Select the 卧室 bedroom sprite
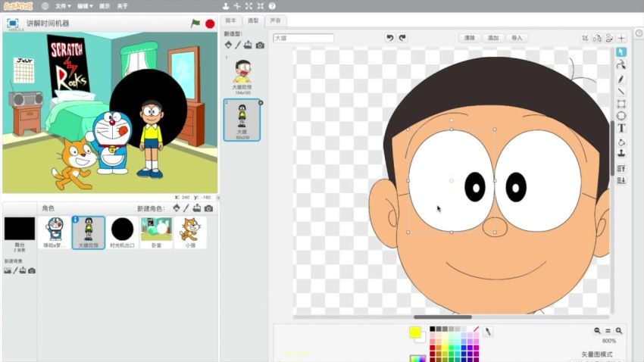 (157, 232)
